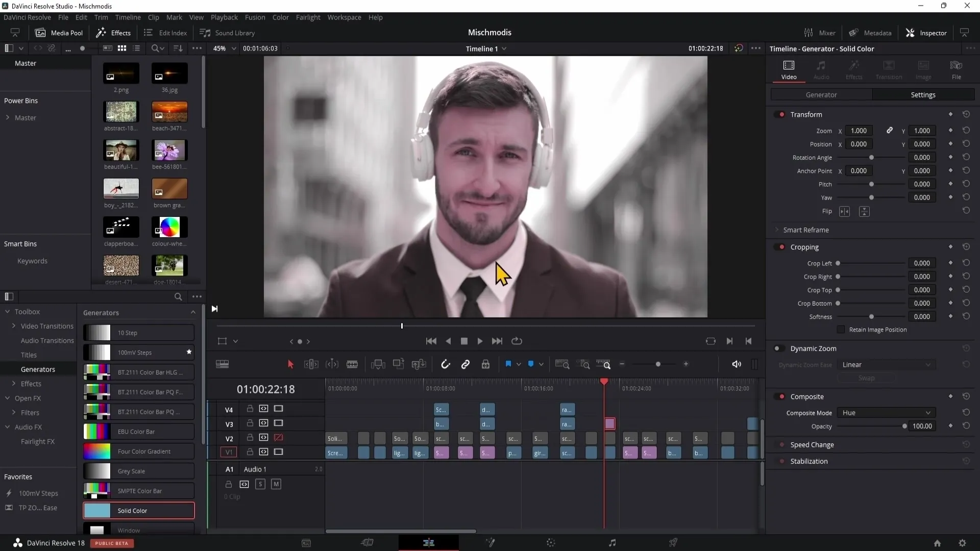Expand the Speed Change section in Inspector
Image resolution: width=980 pixels, height=551 pixels.
pyautogui.click(x=813, y=444)
